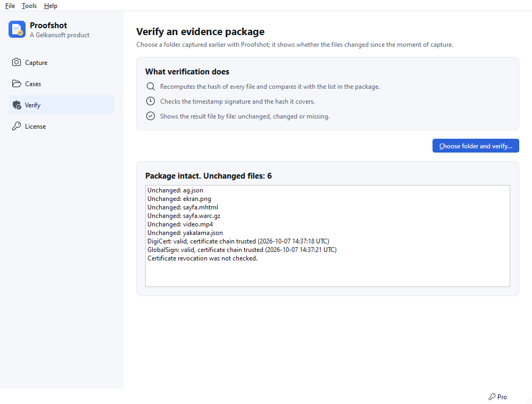Click the License key icon in the sidebar
The width and height of the screenshot is (532, 404).
pyautogui.click(x=16, y=127)
